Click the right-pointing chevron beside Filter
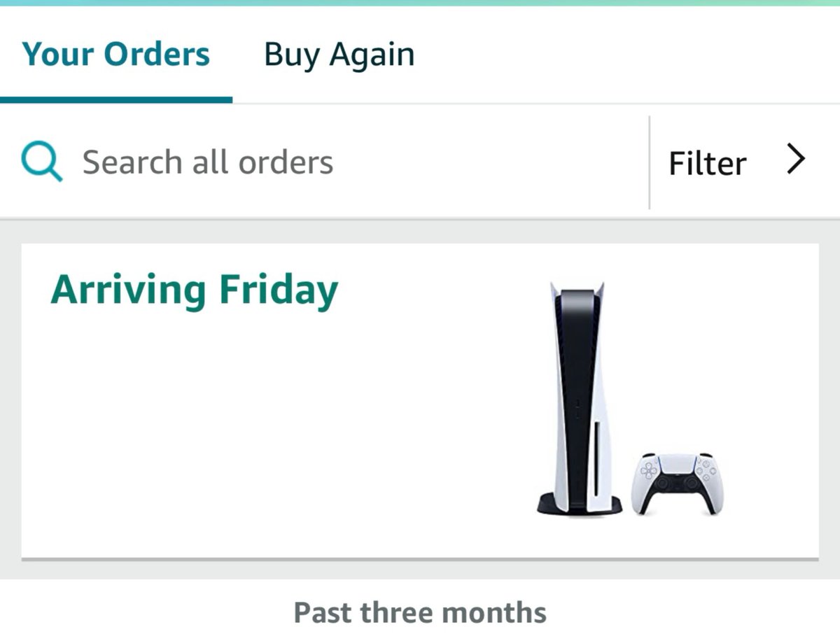 click(796, 160)
